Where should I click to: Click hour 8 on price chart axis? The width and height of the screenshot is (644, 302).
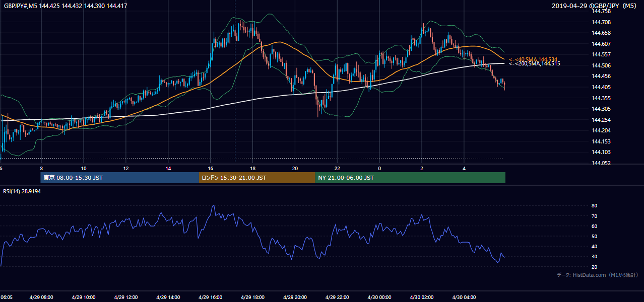point(41,168)
